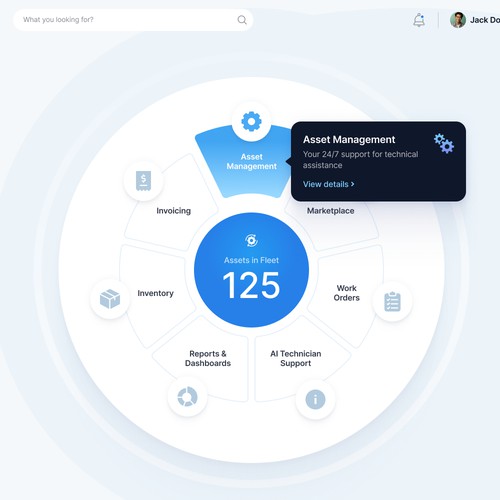Open the notifications bell

pos(419,20)
